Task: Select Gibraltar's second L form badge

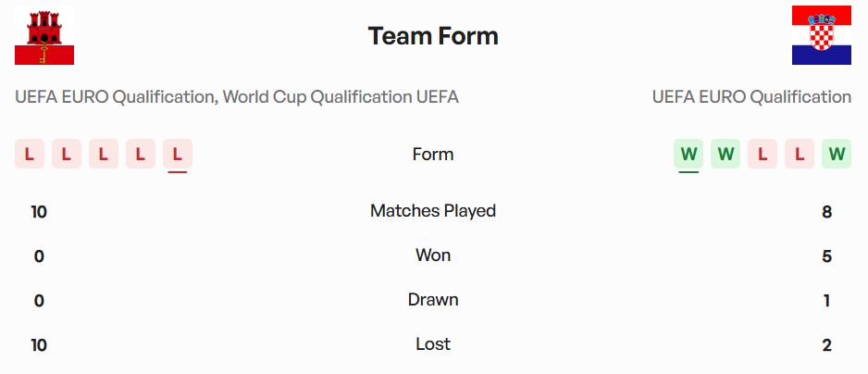Action: [67, 154]
